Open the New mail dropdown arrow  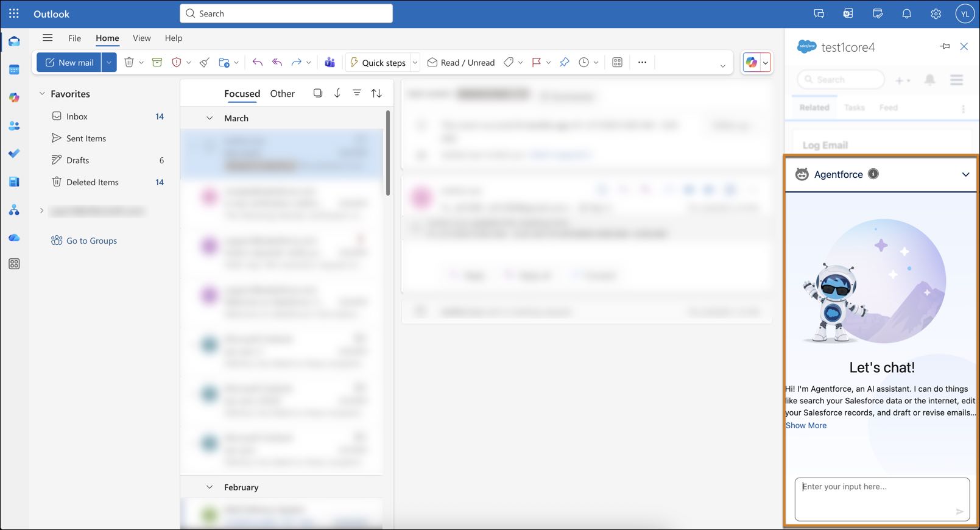tap(109, 62)
